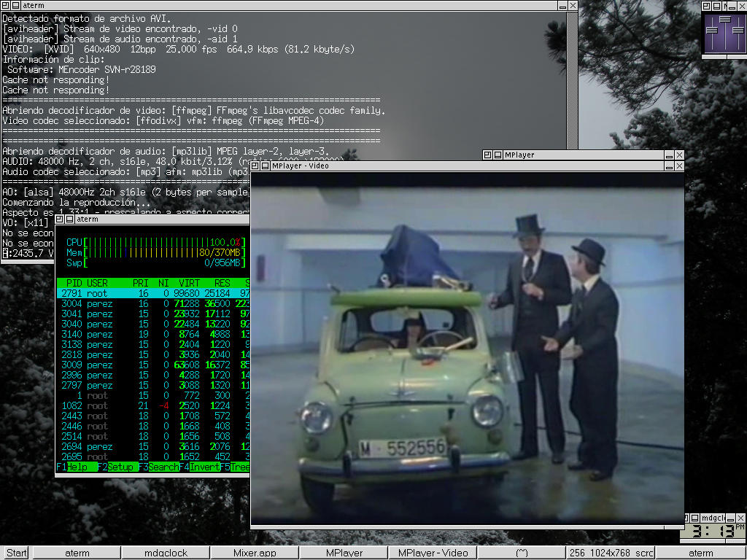Close the mdgclock window
Image resolution: width=747 pixels, height=560 pixels.
tap(740, 518)
